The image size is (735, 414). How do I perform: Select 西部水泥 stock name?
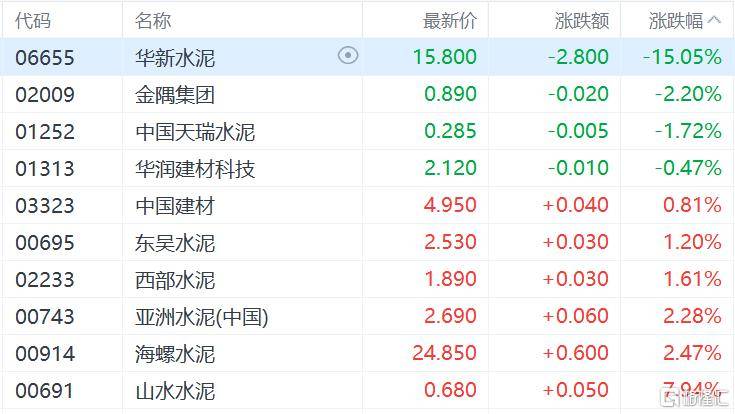[x=175, y=280]
